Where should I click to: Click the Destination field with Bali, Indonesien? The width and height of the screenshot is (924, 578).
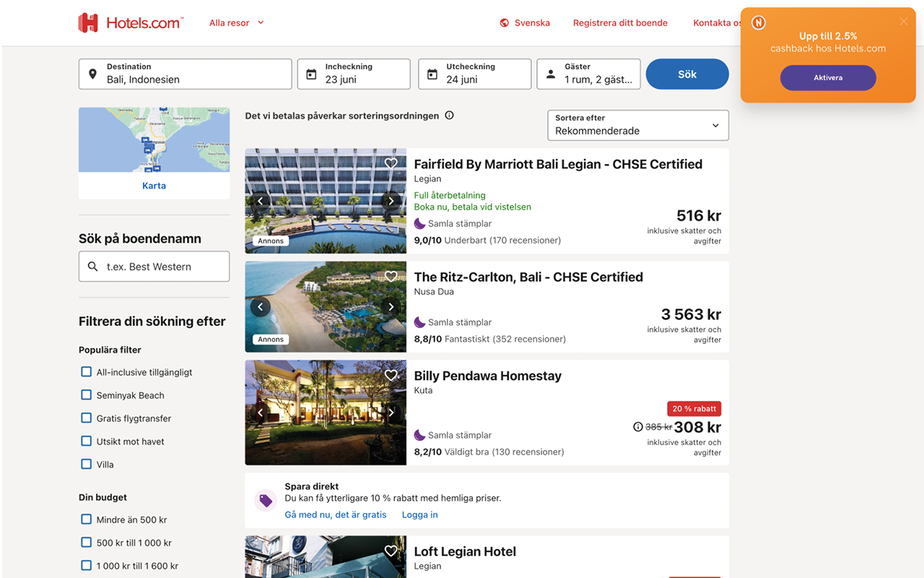[186, 74]
